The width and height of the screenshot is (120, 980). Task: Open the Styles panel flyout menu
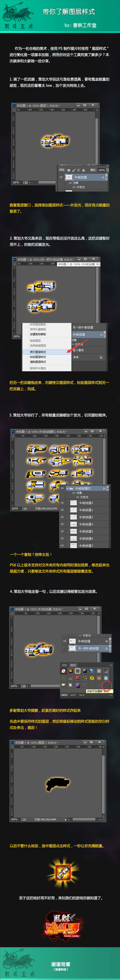[111, 665]
